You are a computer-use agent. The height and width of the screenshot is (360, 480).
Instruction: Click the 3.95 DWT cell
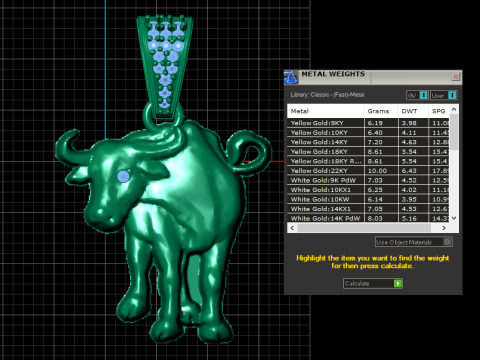(x=413, y=199)
